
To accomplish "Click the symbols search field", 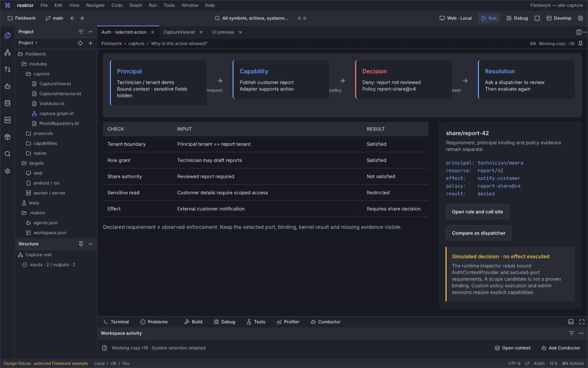I will tap(255, 18).
